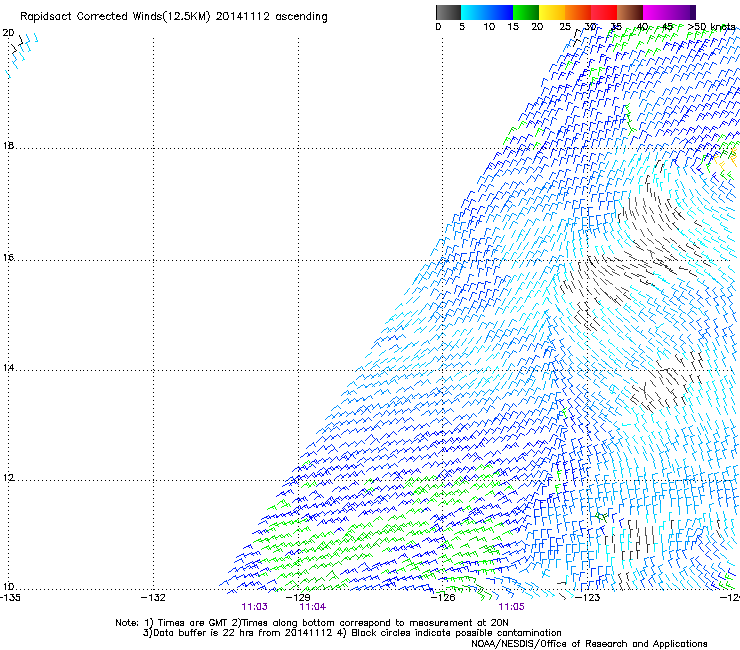Click the orange 25-30 knots legend color segment
740x650 pixels.
click(578, 12)
